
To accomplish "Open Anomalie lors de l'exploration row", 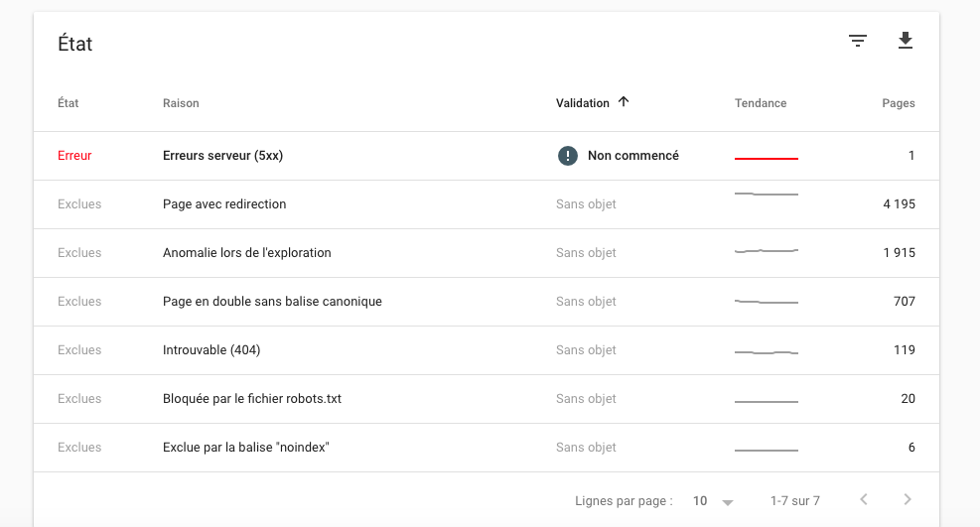I will coord(487,253).
